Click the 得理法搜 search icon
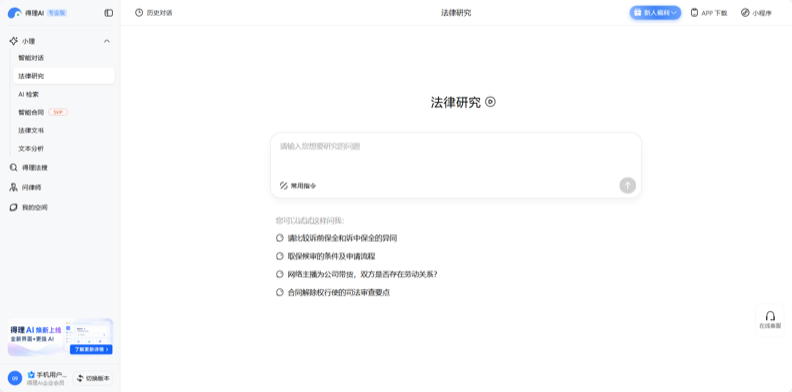Screen dimensions: 792x392 (14, 167)
